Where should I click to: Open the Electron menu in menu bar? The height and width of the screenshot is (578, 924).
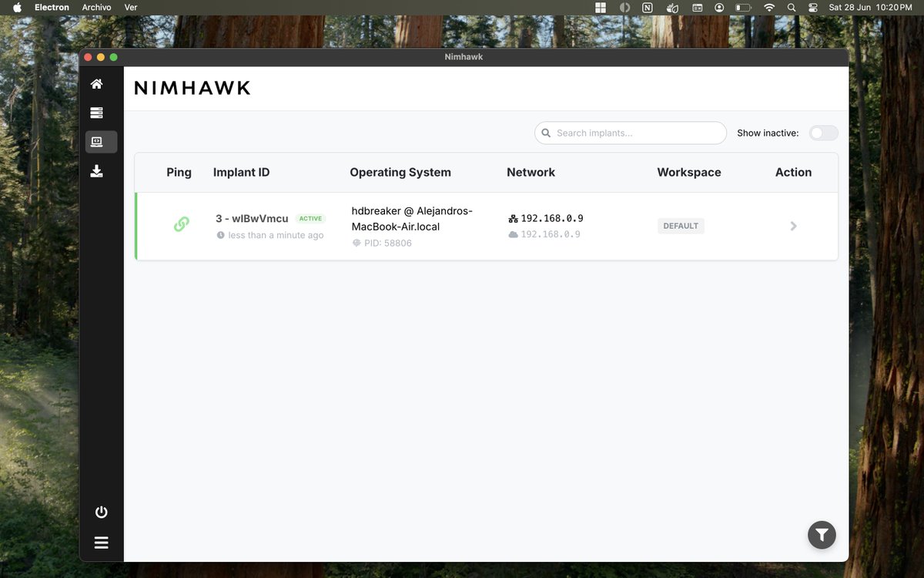click(52, 7)
